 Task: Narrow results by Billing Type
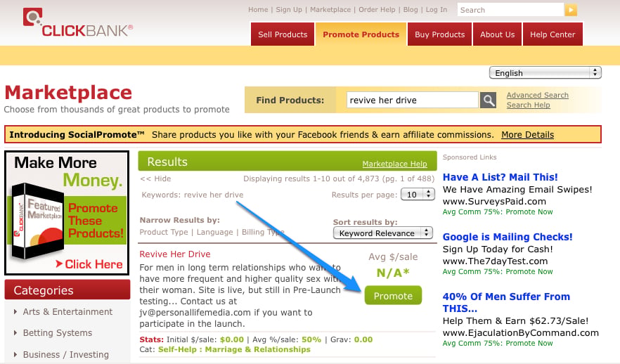point(263,232)
